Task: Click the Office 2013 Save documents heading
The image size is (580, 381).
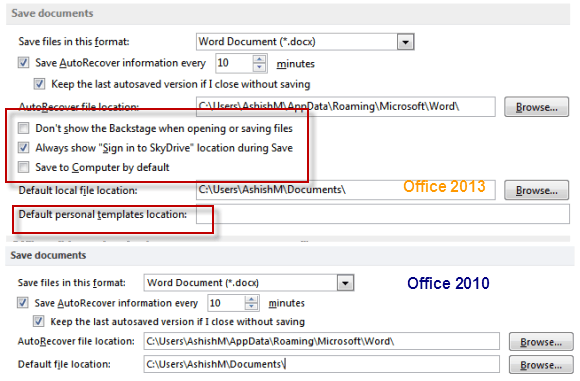Action: click(x=52, y=13)
